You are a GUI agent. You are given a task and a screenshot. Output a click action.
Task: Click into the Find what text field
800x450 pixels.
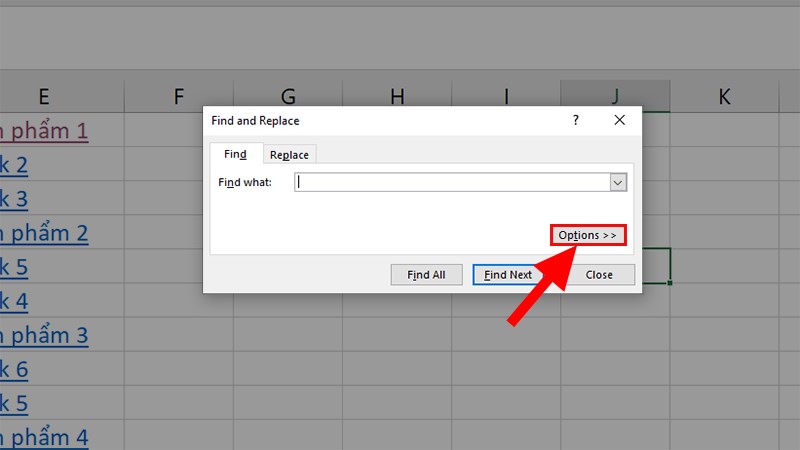coord(451,182)
